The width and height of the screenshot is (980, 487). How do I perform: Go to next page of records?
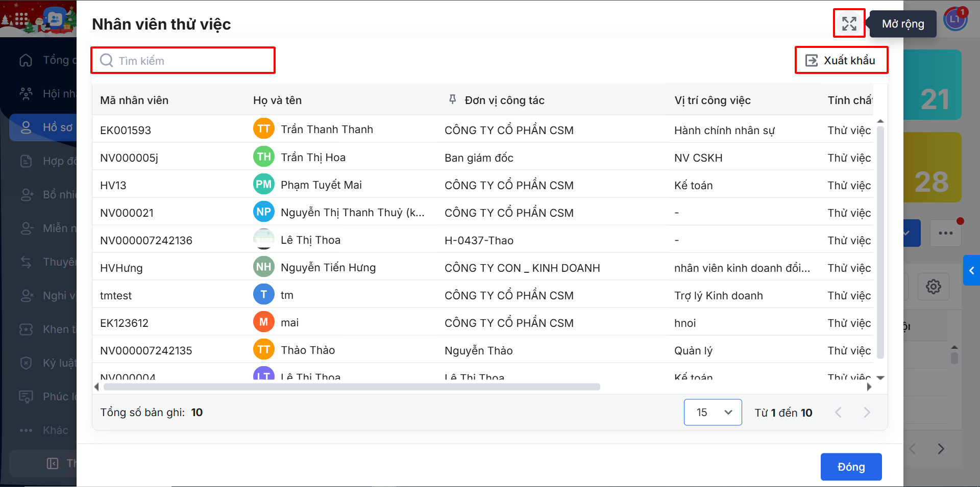pyautogui.click(x=867, y=412)
